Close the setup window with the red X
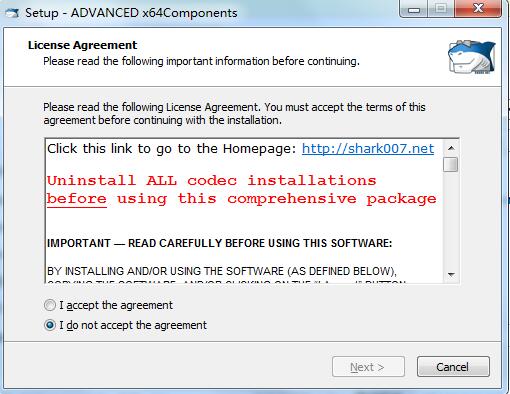 [478, 9]
